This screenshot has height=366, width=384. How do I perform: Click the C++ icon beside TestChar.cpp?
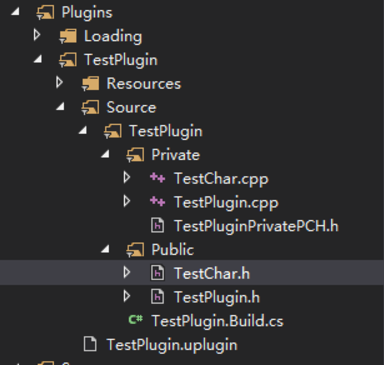pos(157,178)
